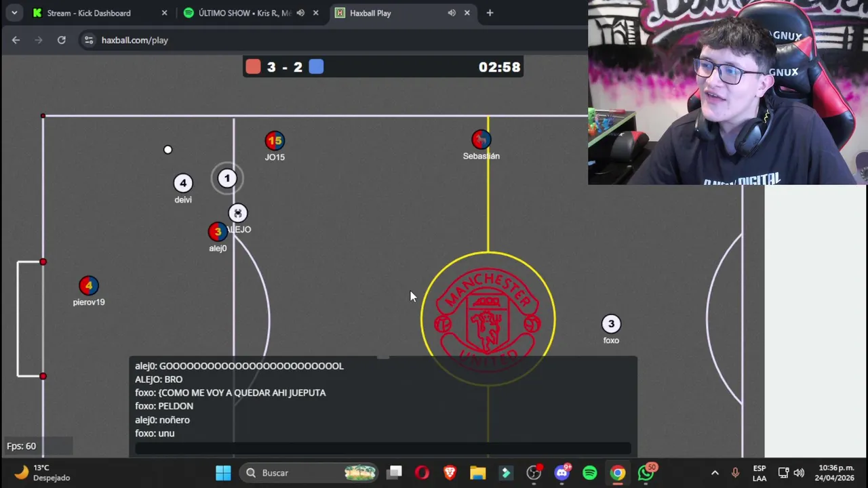Click the Manchester United crest at center
Screen dimensions: 868x488
tap(488, 319)
